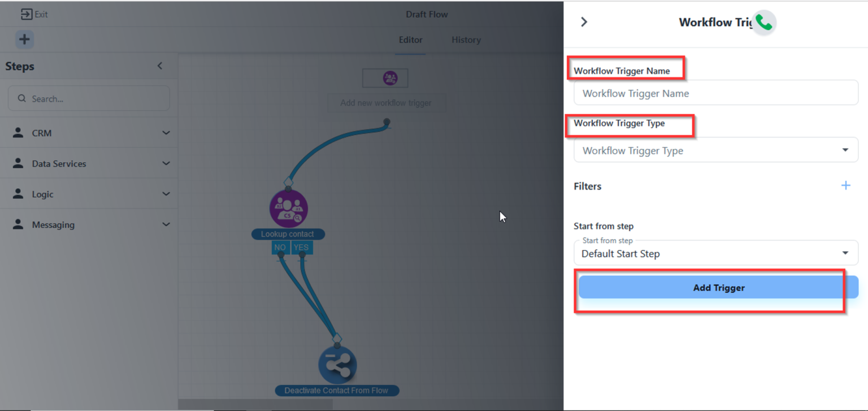Click the Steps search field
Viewport: 868px width, 411px height.
(x=89, y=98)
